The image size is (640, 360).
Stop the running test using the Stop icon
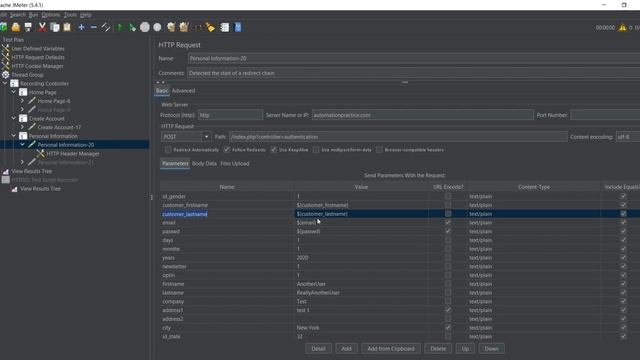pos(145,27)
